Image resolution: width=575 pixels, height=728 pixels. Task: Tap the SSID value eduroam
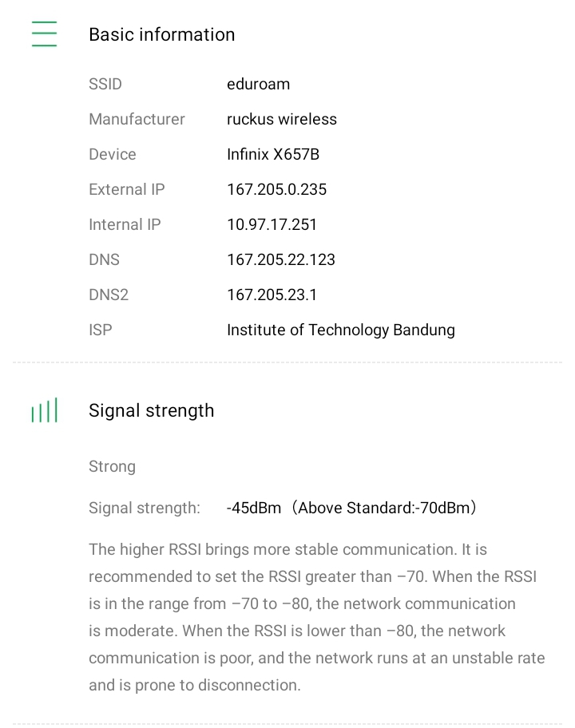258,84
